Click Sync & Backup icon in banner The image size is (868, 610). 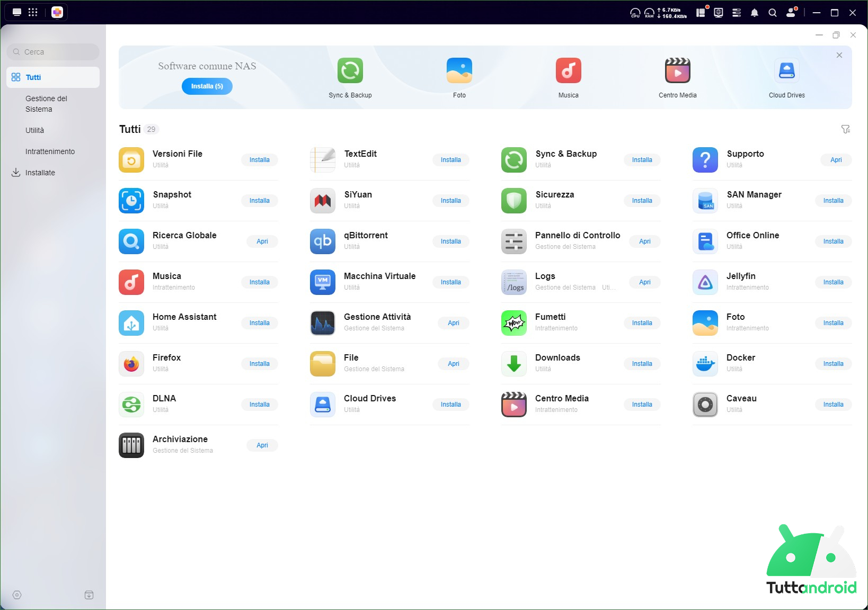(x=350, y=70)
